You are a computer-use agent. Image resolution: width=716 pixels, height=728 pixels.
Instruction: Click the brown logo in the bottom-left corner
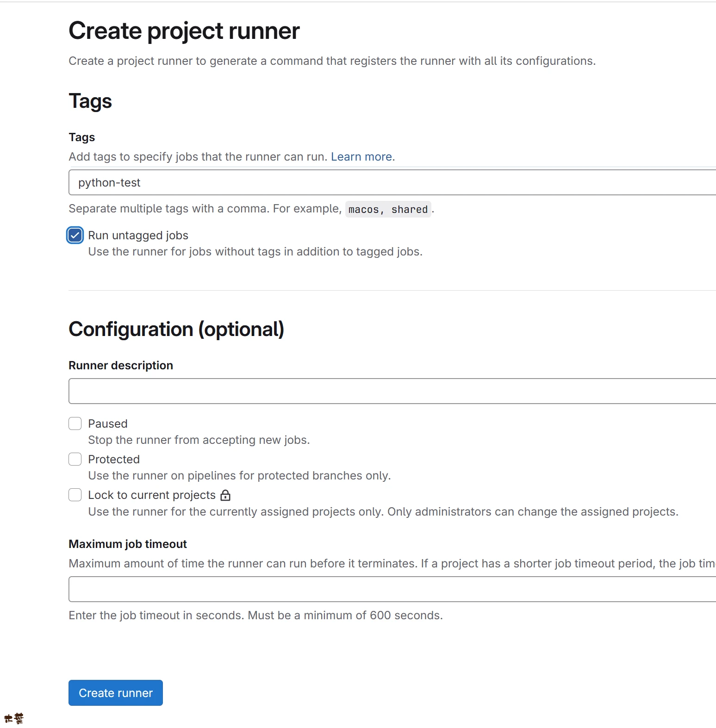[x=14, y=718]
